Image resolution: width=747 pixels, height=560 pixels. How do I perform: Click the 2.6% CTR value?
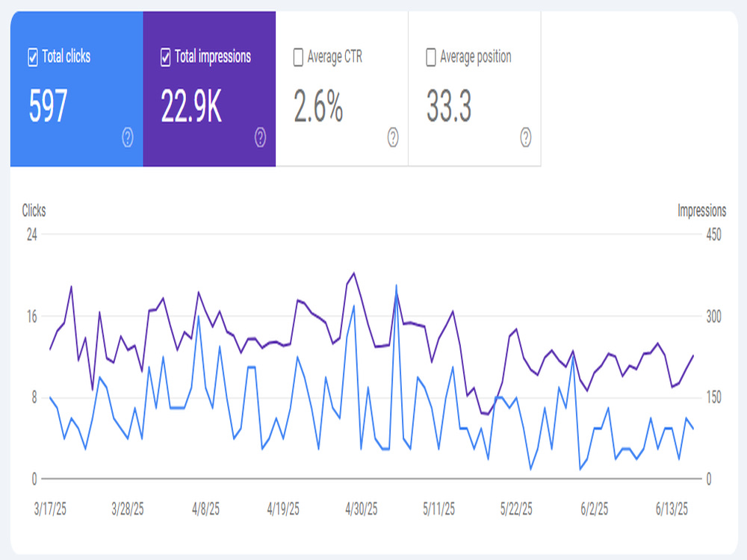[317, 106]
